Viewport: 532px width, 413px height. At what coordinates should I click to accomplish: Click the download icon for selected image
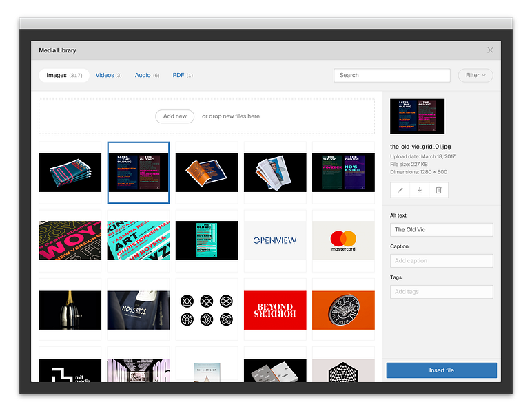pos(420,190)
